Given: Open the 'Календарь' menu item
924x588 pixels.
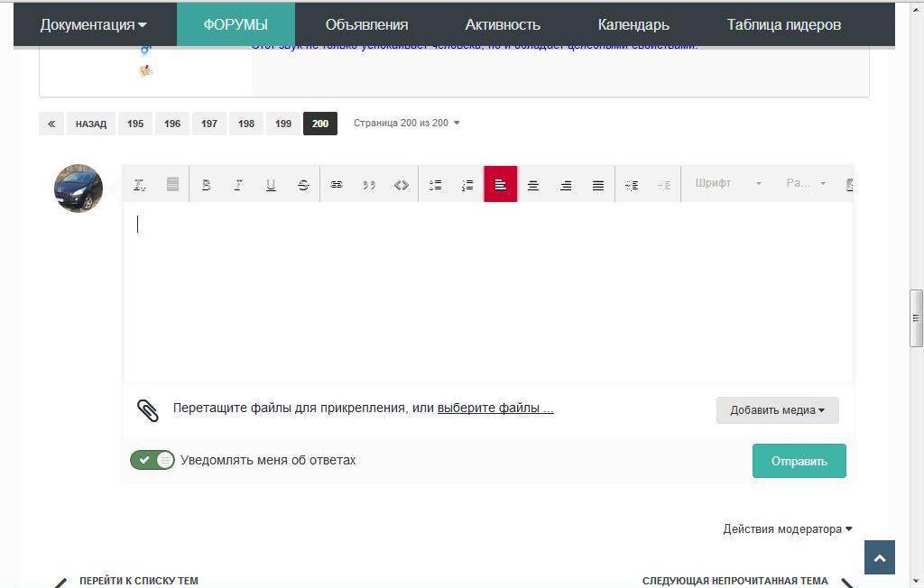Looking at the screenshot, I should pyautogui.click(x=633, y=24).
